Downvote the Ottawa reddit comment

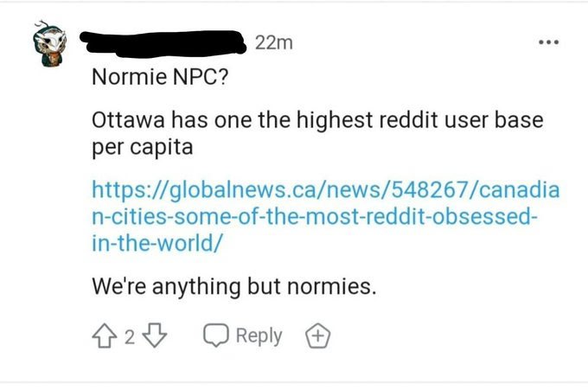pos(155,336)
